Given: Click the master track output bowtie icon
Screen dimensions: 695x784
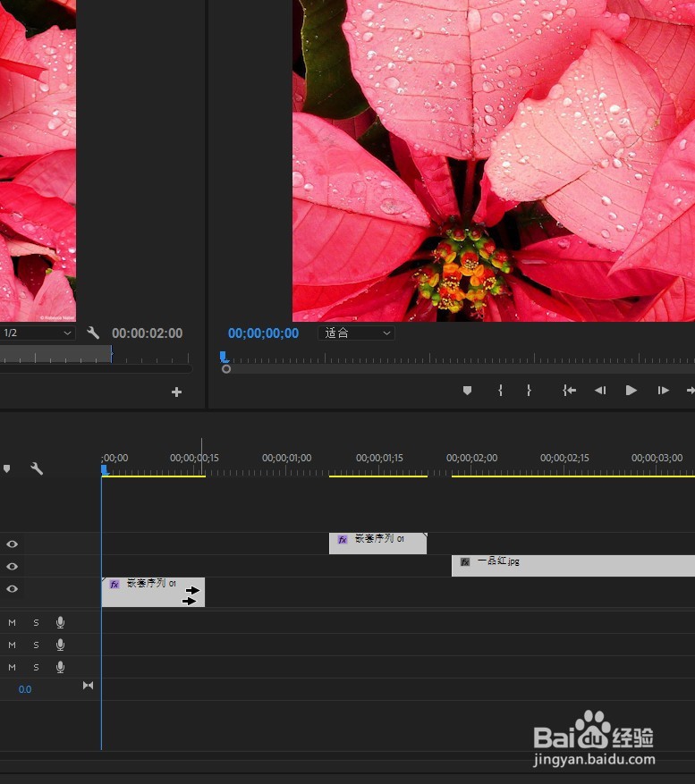Looking at the screenshot, I should coord(88,686).
